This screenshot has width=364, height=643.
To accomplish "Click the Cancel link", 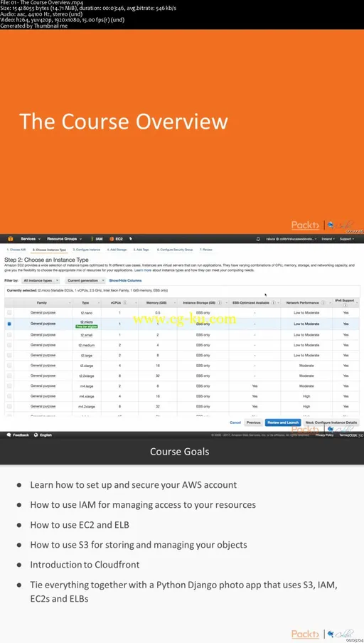I will click(x=235, y=423).
